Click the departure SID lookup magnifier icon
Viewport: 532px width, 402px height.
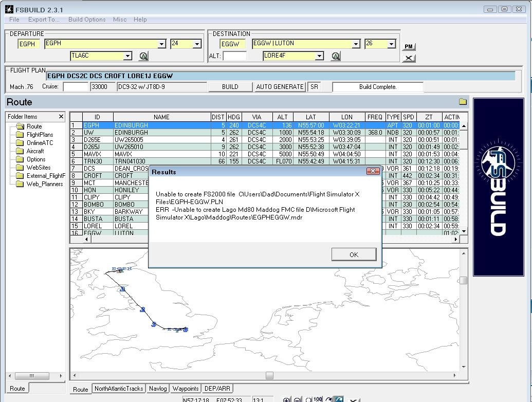(143, 56)
